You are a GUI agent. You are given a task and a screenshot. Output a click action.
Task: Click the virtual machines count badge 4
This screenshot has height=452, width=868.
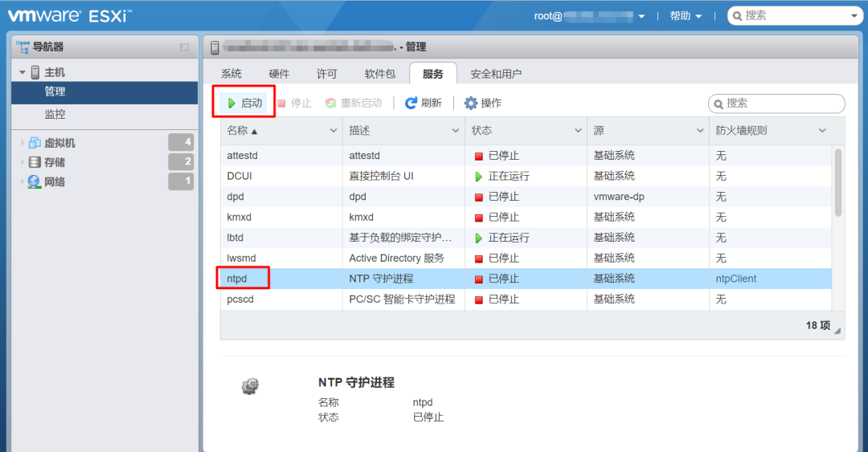(x=181, y=142)
